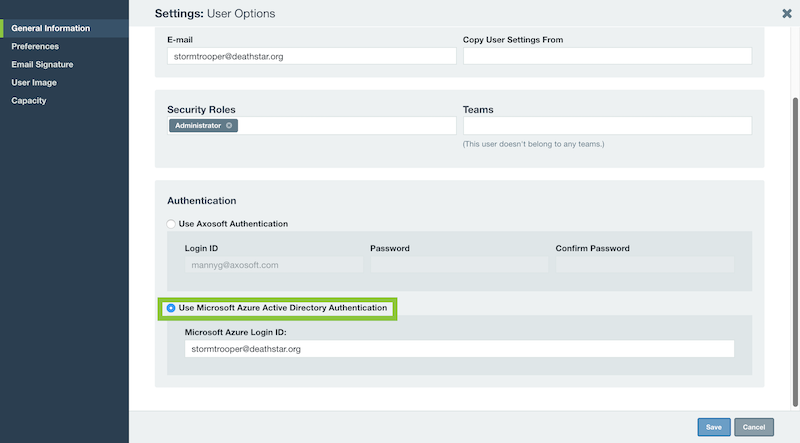800x443 pixels.
Task: Click the Confirm Password field
Action: [x=645, y=265]
